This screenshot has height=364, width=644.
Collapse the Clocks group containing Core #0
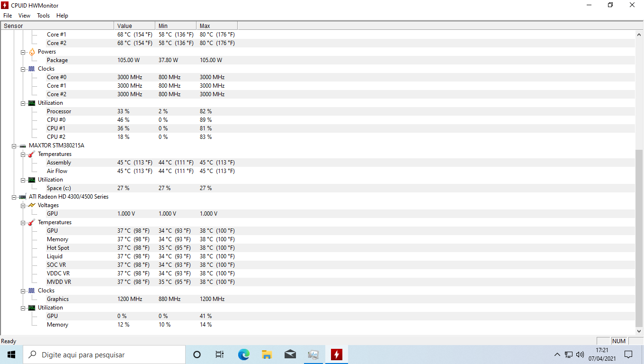(23, 69)
